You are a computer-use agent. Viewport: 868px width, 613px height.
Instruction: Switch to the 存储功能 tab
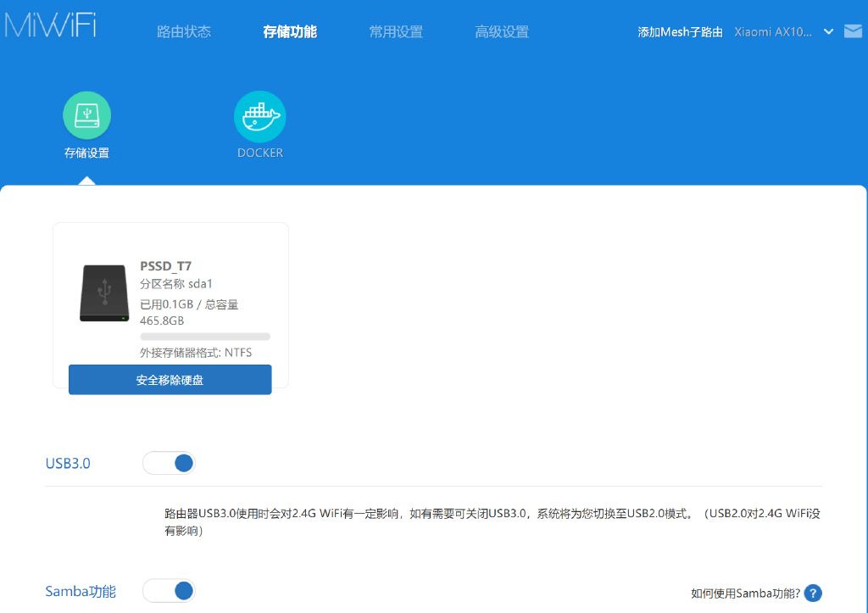(290, 31)
